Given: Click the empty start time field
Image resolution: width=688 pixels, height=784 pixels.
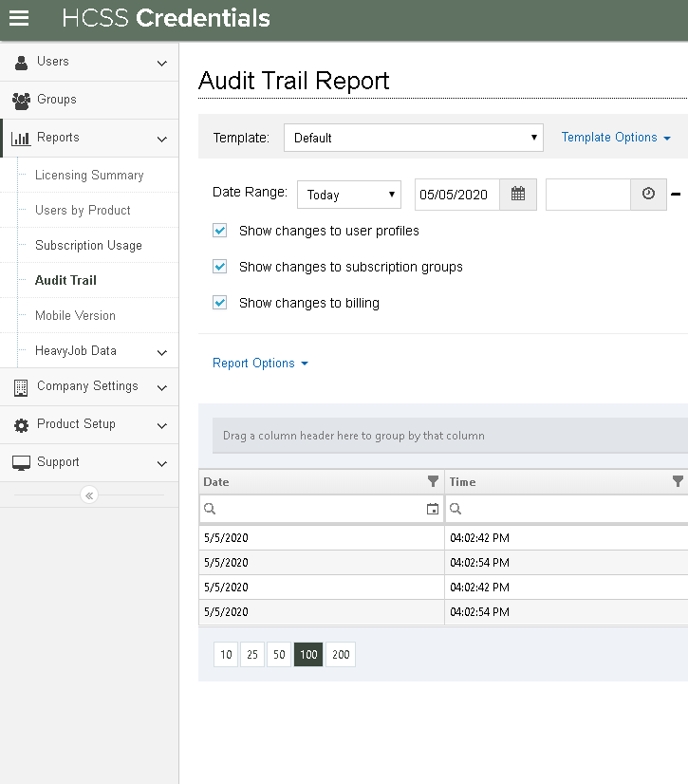Looking at the screenshot, I should tap(588, 195).
